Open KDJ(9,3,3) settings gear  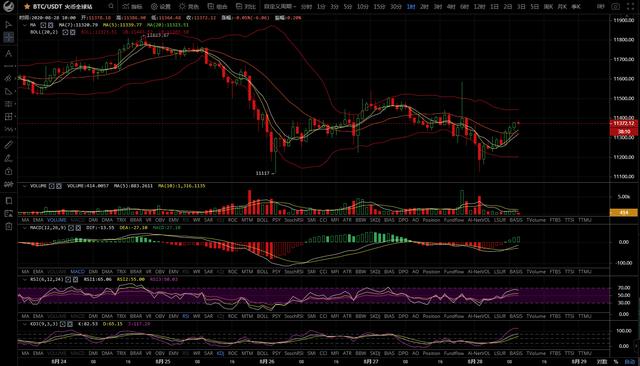click(63, 324)
